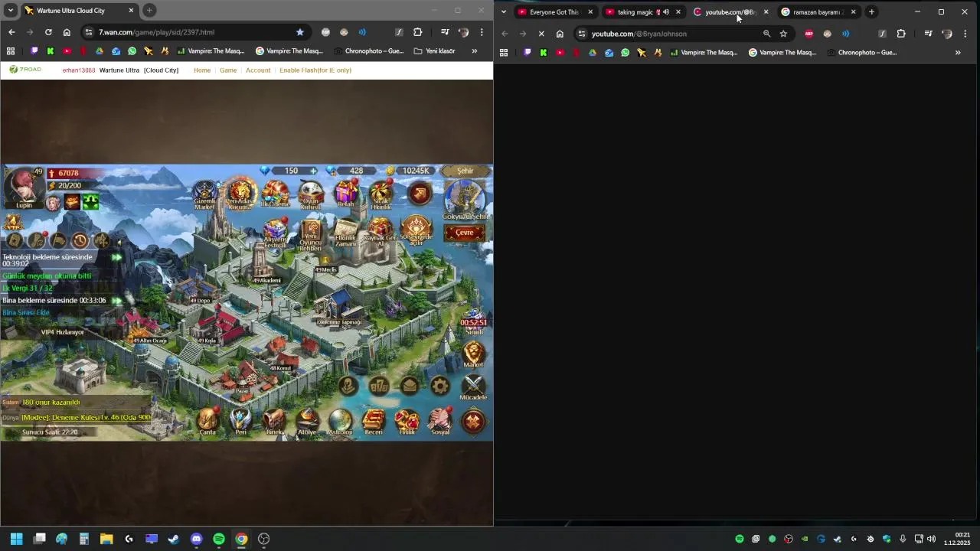Screen dimensions: 980x551
Task: Expand the game's bottom-right round menu button
Action: coord(473,421)
